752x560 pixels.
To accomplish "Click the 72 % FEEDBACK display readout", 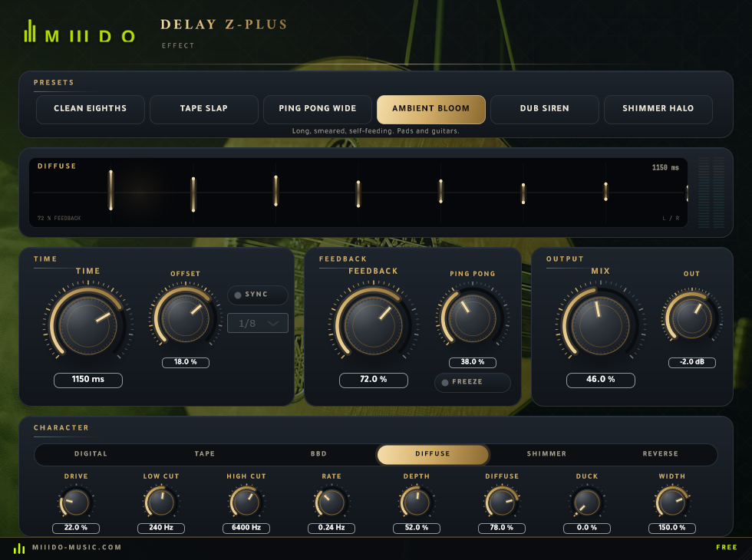I will [x=59, y=219].
